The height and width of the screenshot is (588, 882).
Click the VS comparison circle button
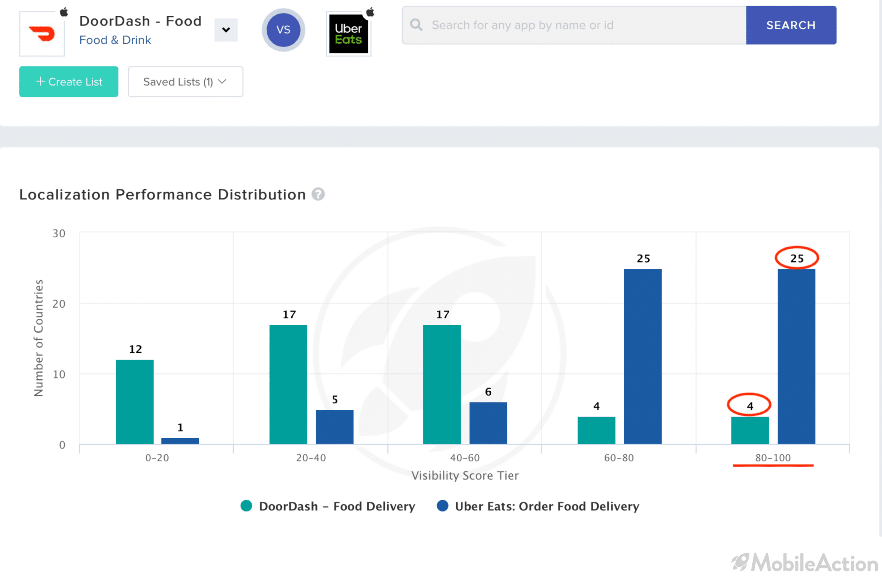(283, 30)
